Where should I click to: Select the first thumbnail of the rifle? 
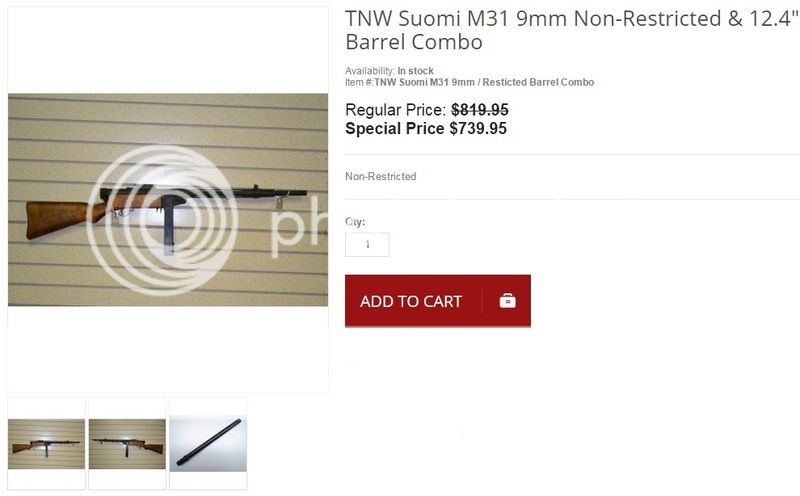(46, 444)
